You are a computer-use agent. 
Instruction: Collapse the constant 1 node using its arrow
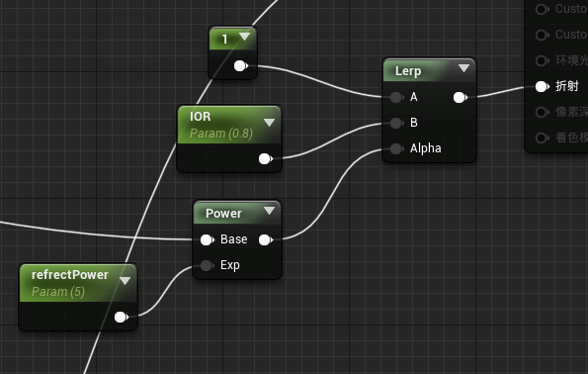click(244, 37)
